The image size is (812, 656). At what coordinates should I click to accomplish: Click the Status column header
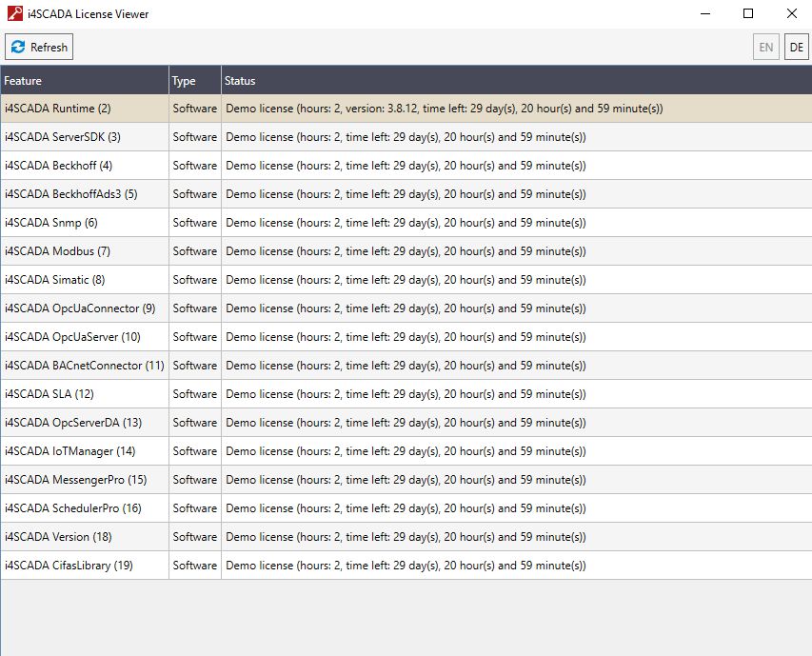coord(516,80)
